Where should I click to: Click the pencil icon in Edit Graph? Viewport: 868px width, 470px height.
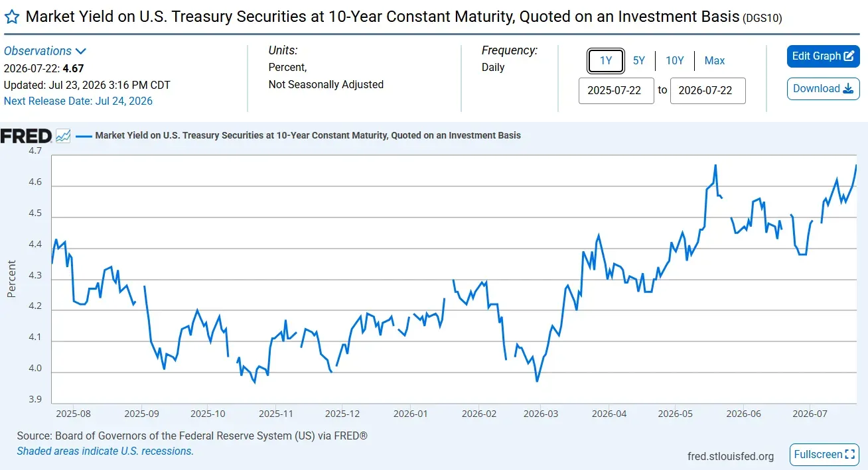point(849,56)
